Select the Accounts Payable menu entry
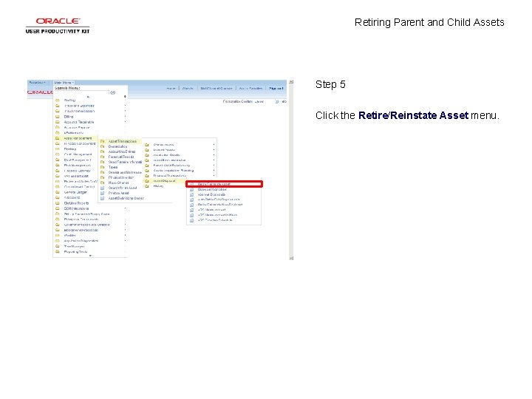This screenshot has height=399, width=532. (77, 128)
